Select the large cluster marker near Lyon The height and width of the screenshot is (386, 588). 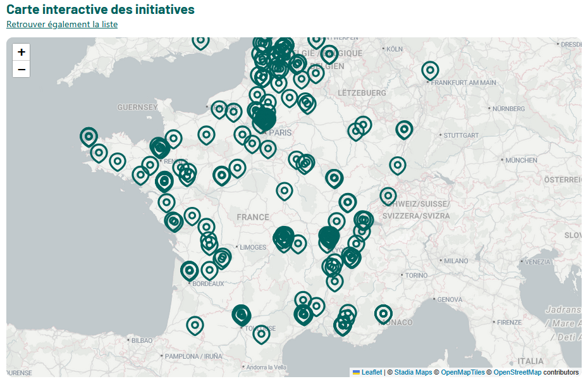pos(328,239)
